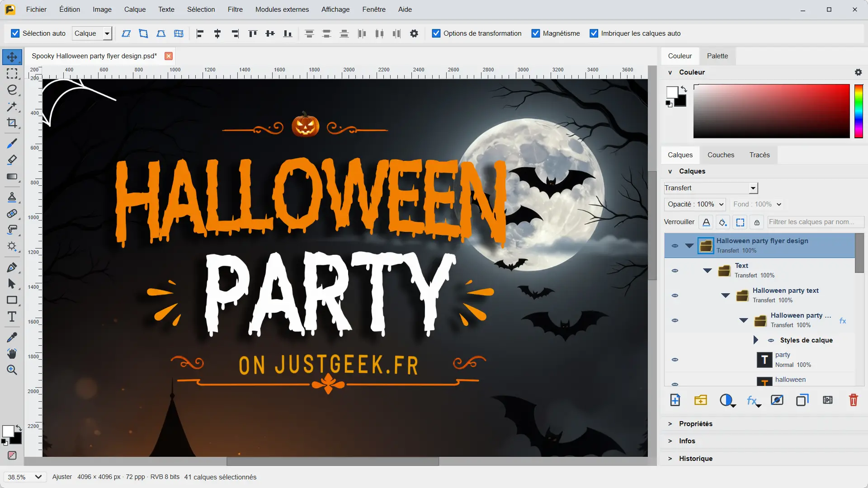Open the zoom level 38.5% dropdown
Screen dimensions: 868x488
coord(25,477)
